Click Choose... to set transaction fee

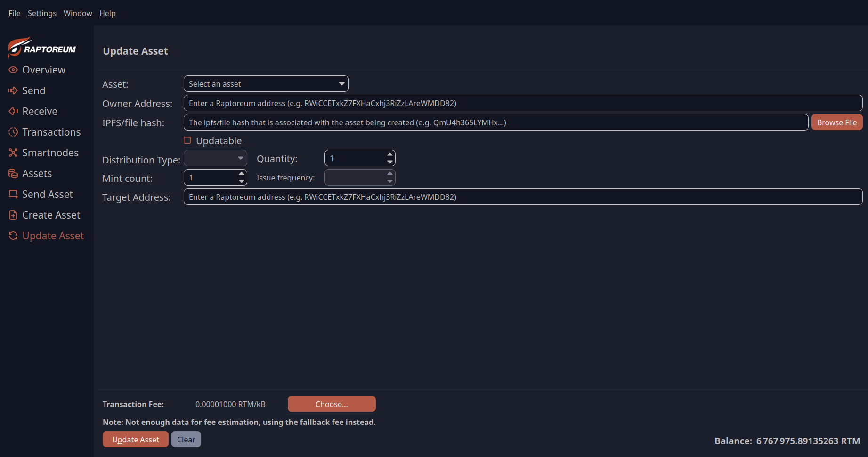[x=332, y=404]
